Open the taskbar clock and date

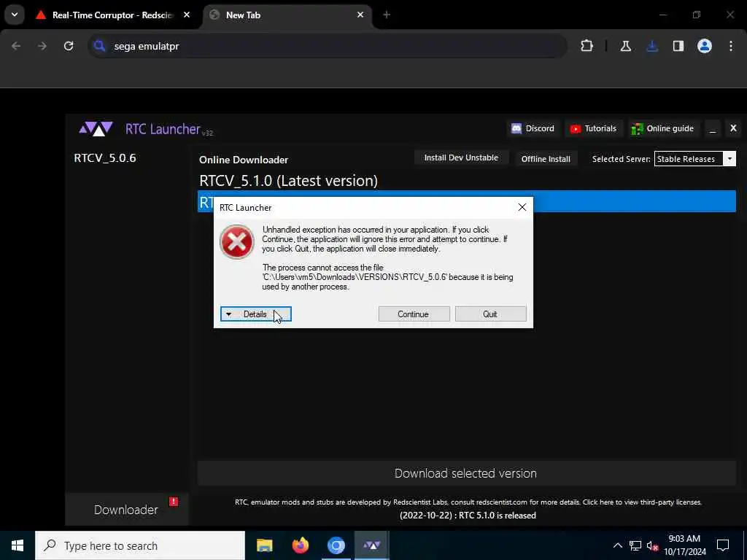(684, 545)
